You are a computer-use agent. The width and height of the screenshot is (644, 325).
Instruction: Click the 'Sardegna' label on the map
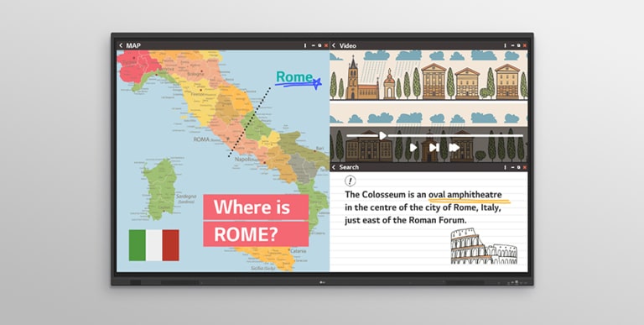(x=186, y=197)
